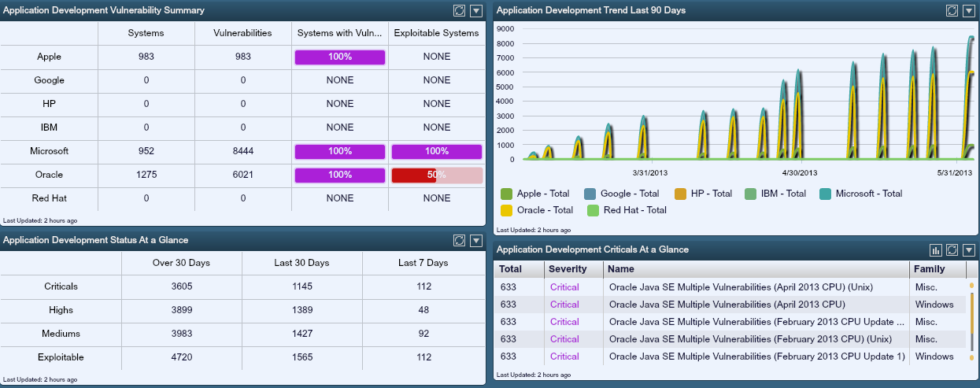Sort by Name column header
Image resolution: width=980 pixels, height=388 pixels.
pyautogui.click(x=756, y=269)
